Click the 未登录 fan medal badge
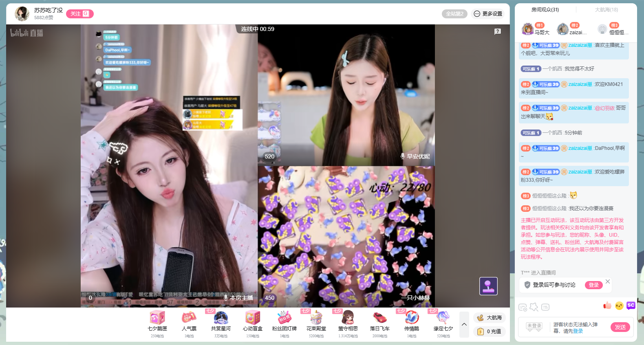 (534, 327)
